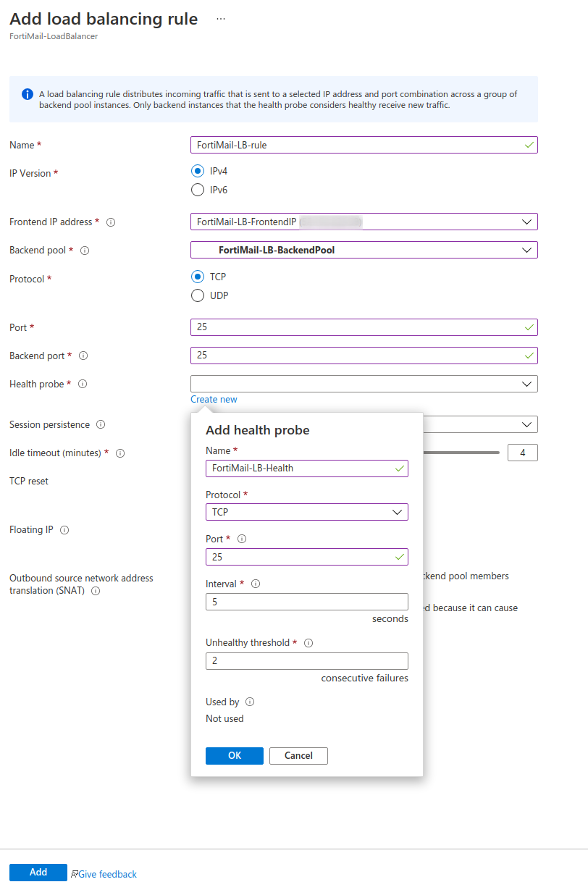The height and width of the screenshot is (895, 588).
Task: Click the Backend pool info icon
Action: point(84,250)
